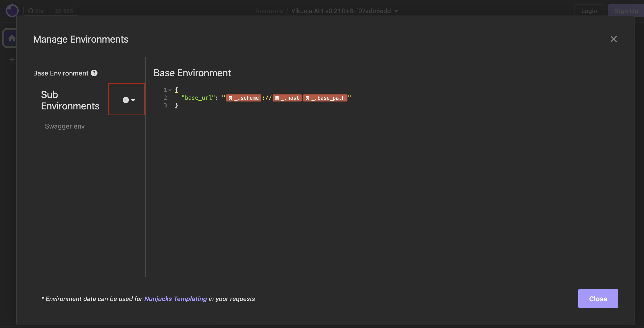Click the 29 585 star count
Screen dimensions: 644x328
point(64,11)
